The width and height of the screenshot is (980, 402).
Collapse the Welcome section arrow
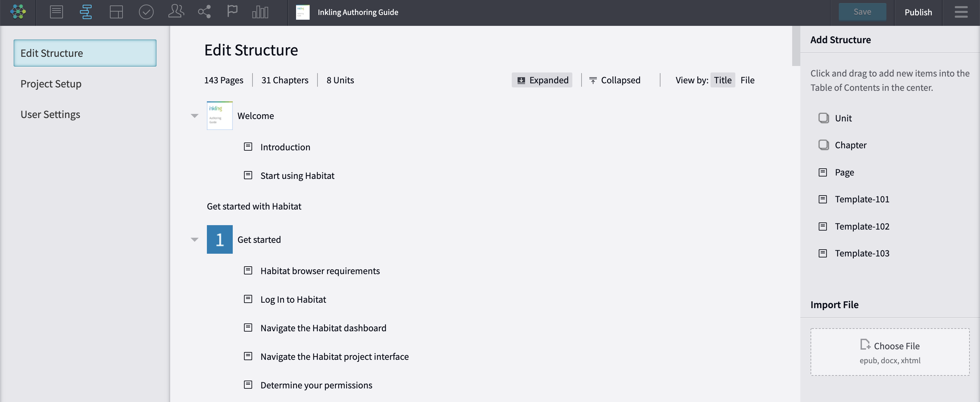pos(194,116)
